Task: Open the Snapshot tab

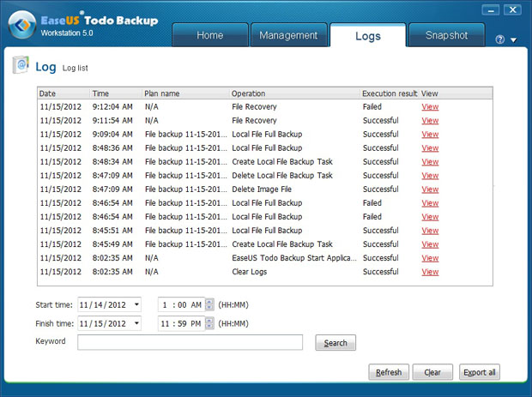Action: pyautogui.click(x=446, y=35)
